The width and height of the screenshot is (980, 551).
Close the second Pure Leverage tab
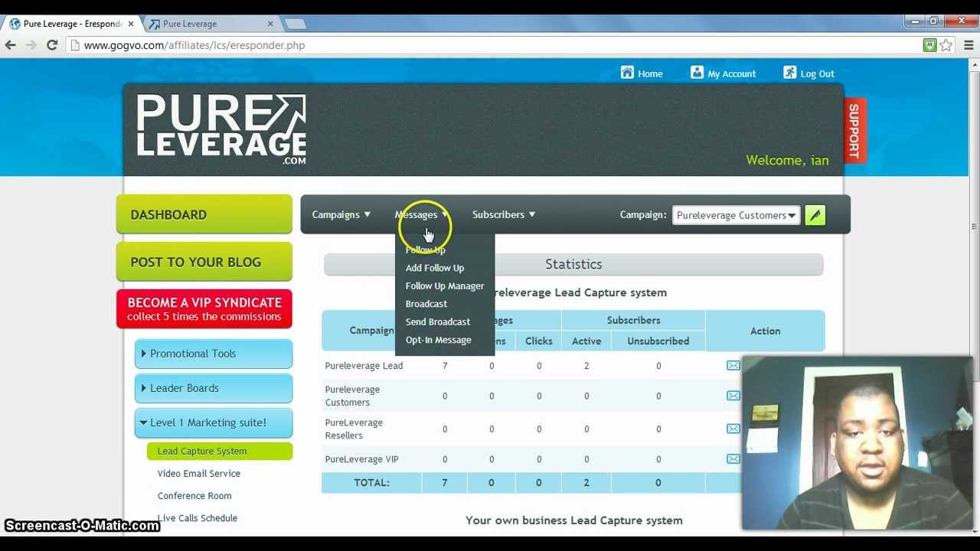(x=272, y=24)
